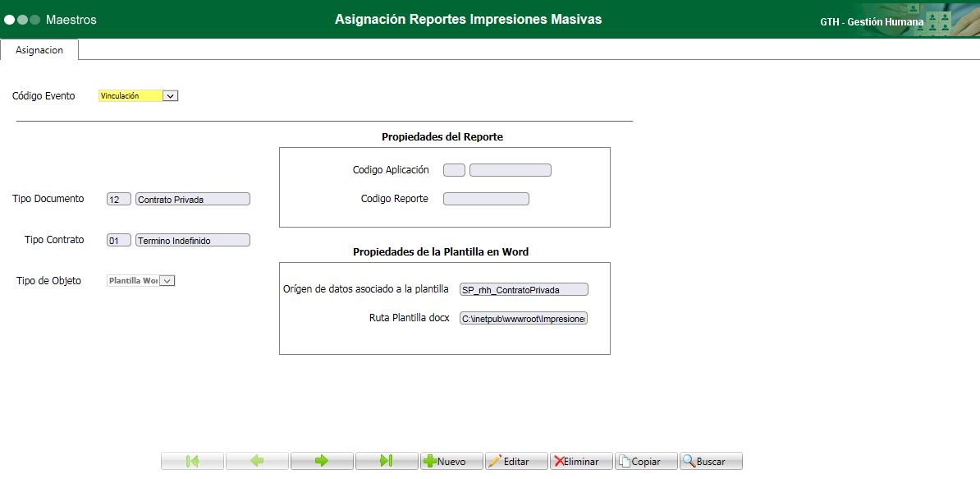The height and width of the screenshot is (479, 980).
Task: Click the Tipo Contrato label
Action: [x=54, y=240]
